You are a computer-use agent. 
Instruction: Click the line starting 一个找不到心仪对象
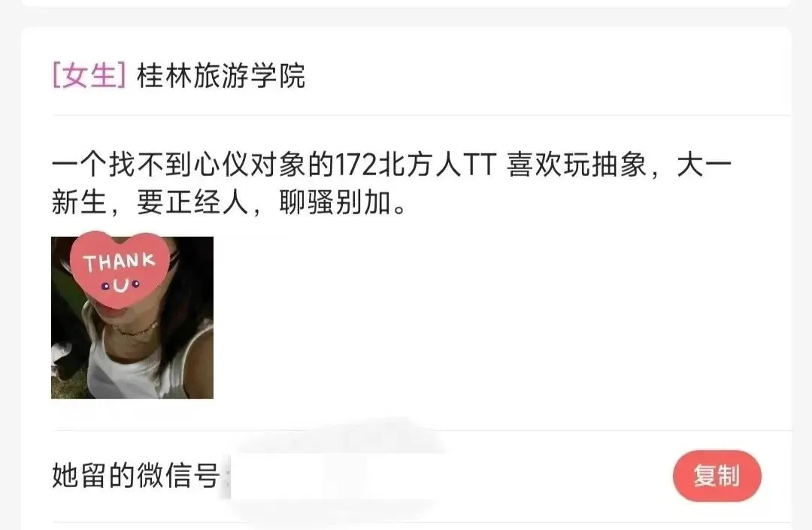click(x=392, y=165)
